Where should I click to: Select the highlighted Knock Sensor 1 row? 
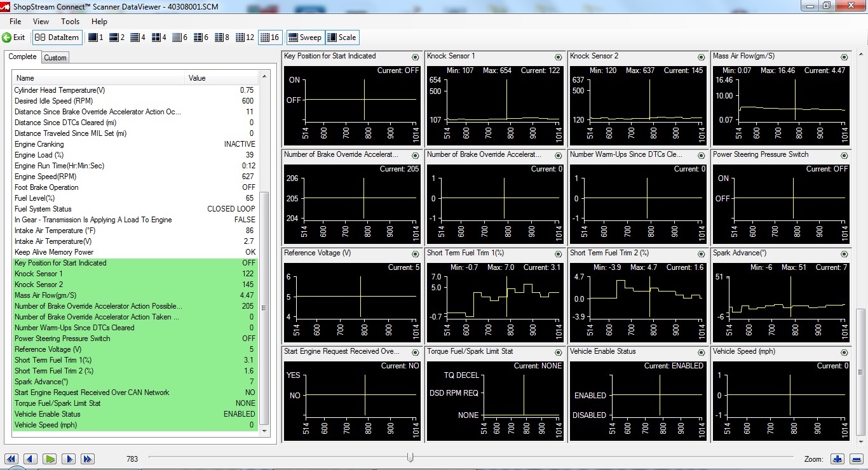pos(135,274)
